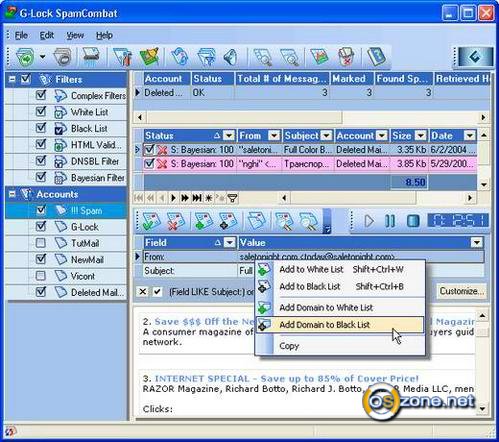Click the accounts grid scroll right arrow
The height and width of the screenshot is (442, 499).
click(483, 117)
